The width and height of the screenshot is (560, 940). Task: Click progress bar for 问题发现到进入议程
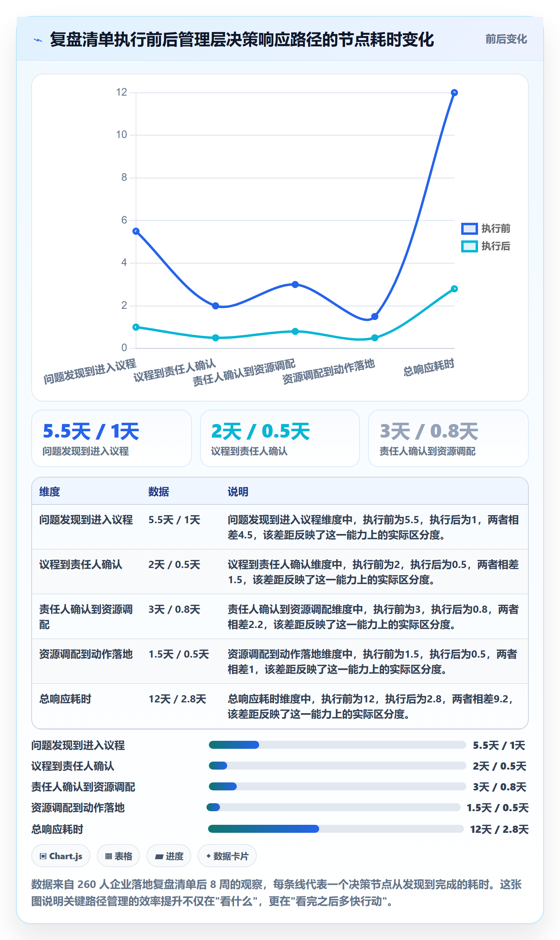point(338,745)
